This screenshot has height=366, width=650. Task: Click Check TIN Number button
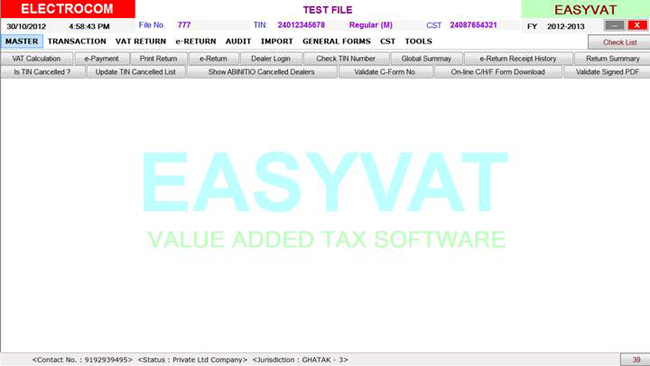click(346, 58)
